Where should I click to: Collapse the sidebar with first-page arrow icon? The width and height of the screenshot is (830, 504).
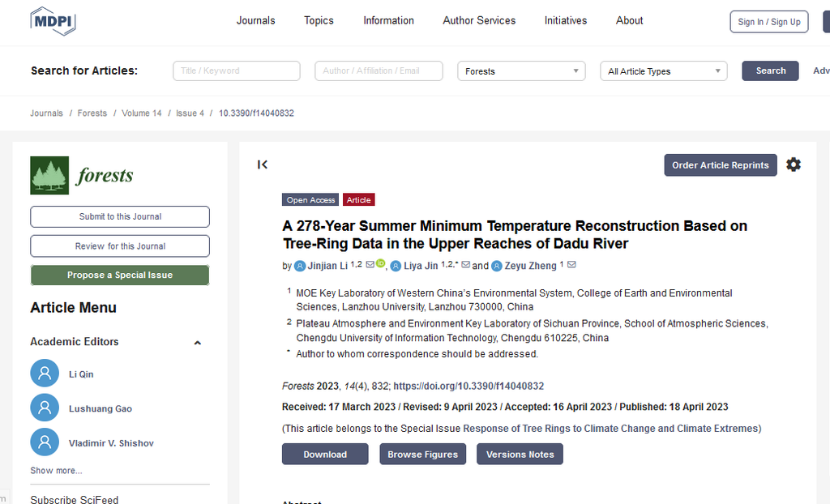click(x=263, y=164)
